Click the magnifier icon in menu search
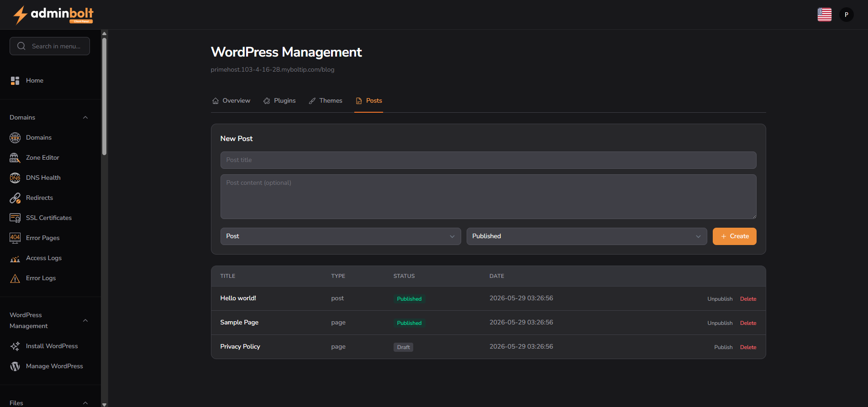 point(21,46)
